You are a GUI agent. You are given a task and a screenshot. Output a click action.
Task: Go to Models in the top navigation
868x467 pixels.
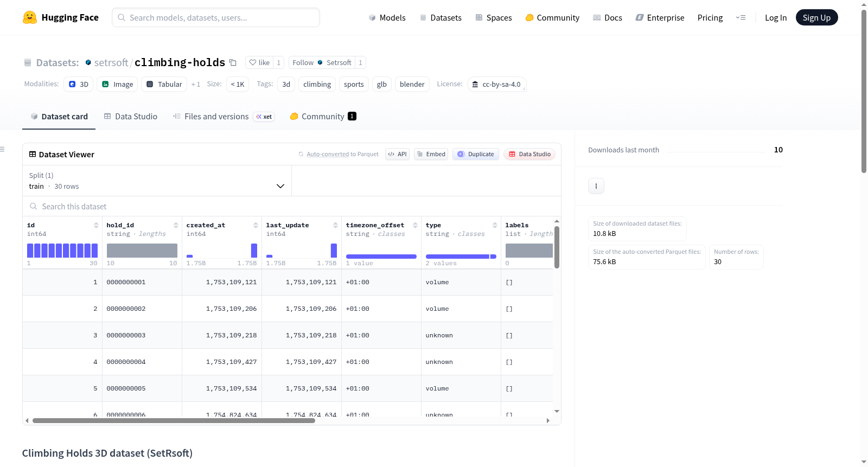(387, 18)
